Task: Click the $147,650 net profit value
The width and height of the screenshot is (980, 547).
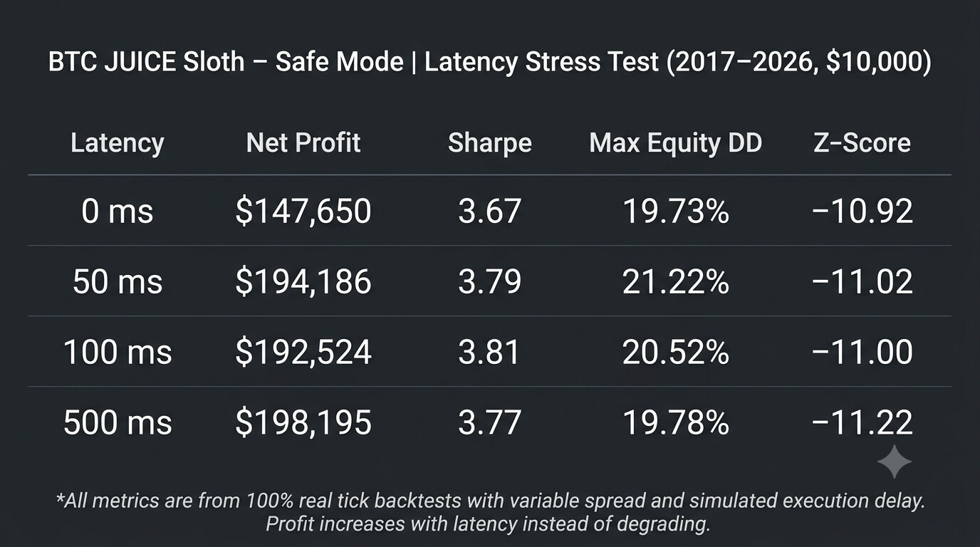Action: tap(303, 212)
